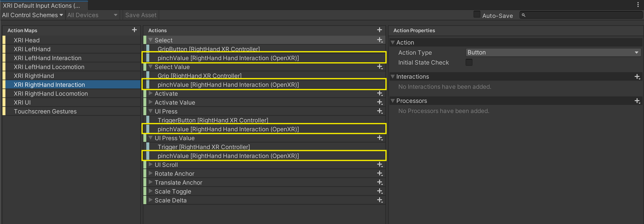This screenshot has height=224, width=644.
Task: Add a binding to the Select action
Action: tap(380, 40)
